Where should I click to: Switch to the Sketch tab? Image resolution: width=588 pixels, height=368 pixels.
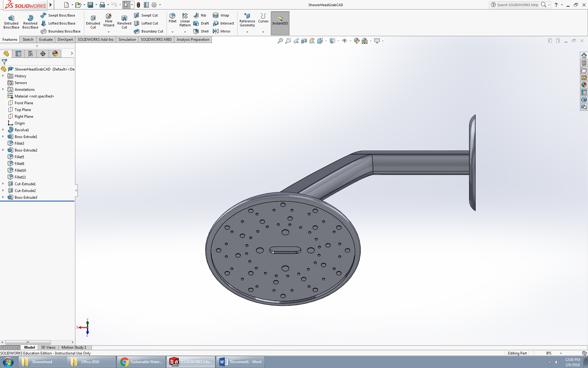28,40
